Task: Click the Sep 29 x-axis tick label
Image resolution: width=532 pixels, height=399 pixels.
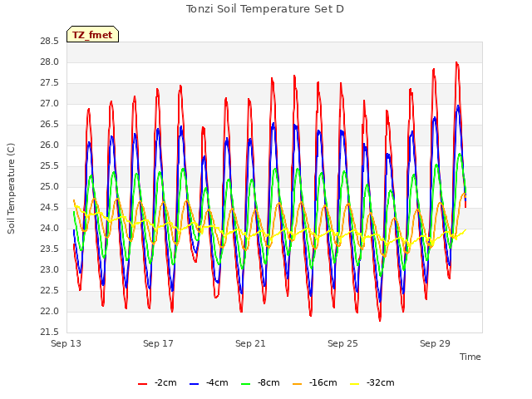Action: click(x=435, y=343)
